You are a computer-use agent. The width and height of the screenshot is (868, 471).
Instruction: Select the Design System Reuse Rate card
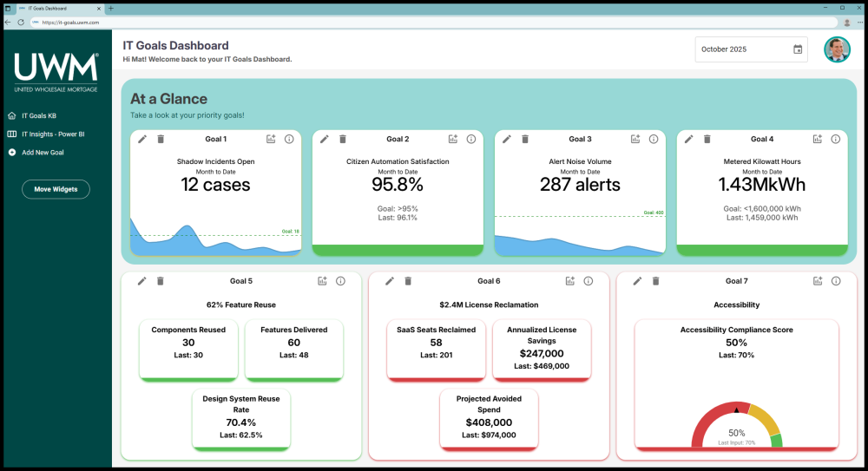click(x=240, y=420)
